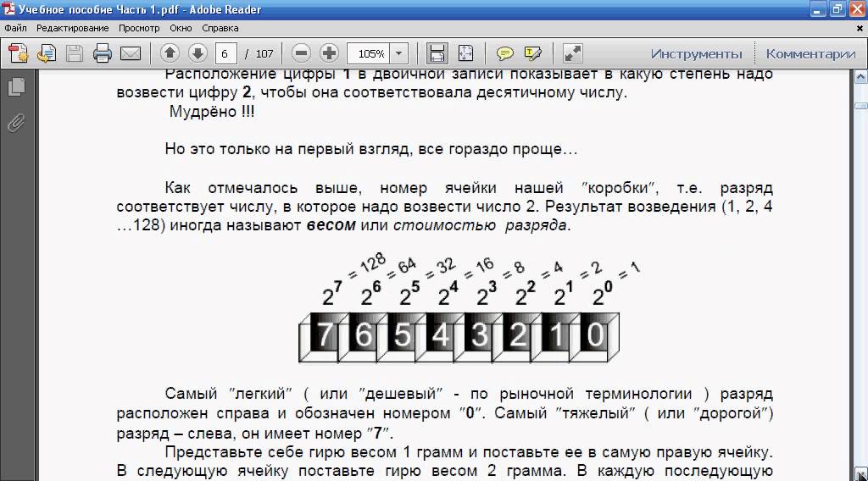Open the Просмотр menu
The height and width of the screenshot is (481, 868).
click(139, 28)
